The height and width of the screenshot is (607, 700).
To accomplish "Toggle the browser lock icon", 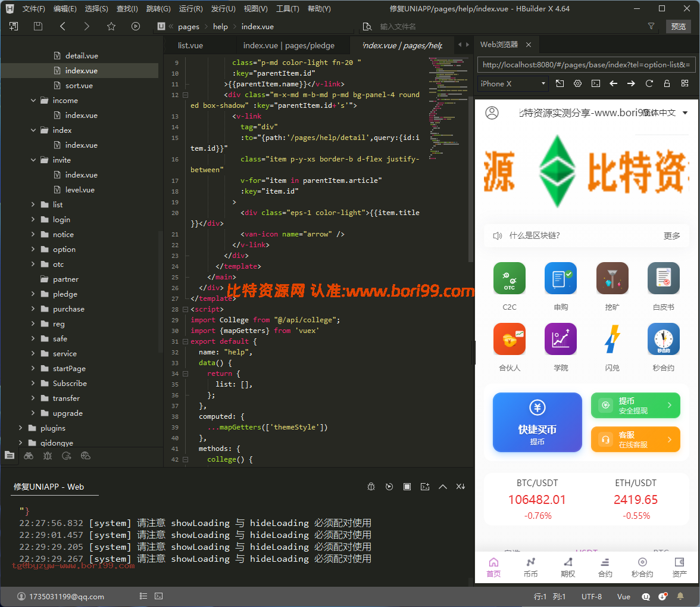I will point(667,83).
